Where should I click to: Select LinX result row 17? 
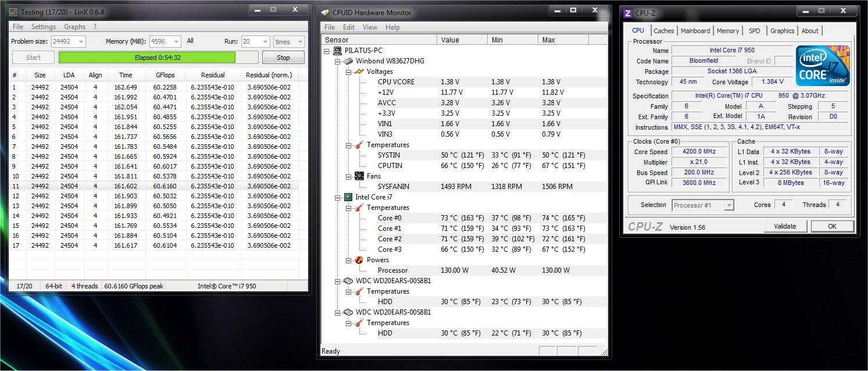coord(154,245)
